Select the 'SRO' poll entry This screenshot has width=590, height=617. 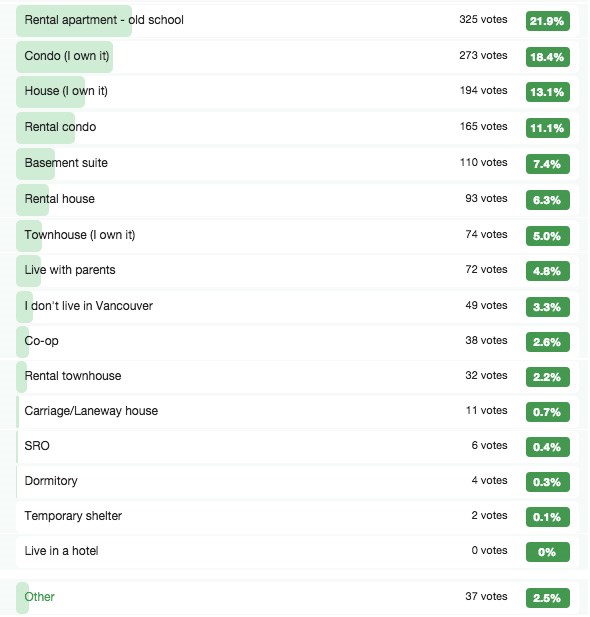click(x=297, y=447)
